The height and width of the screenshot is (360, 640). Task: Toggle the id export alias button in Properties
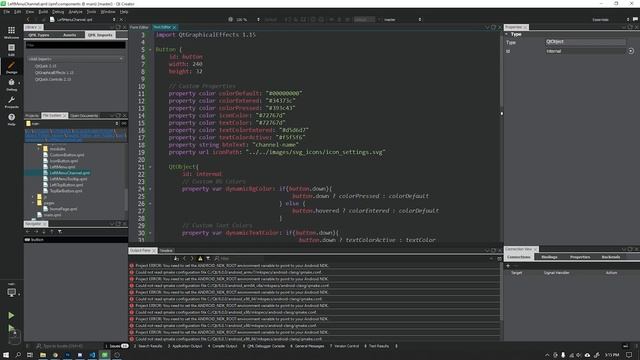click(x=631, y=51)
